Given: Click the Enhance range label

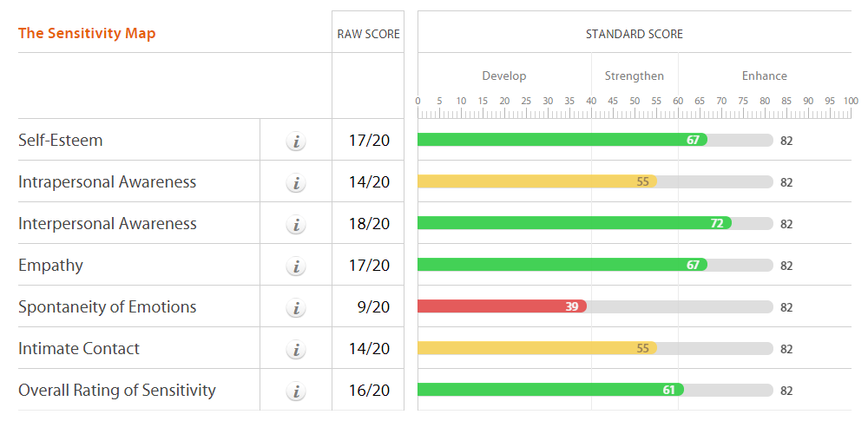Looking at the screenshot, I should coord(765,76).
